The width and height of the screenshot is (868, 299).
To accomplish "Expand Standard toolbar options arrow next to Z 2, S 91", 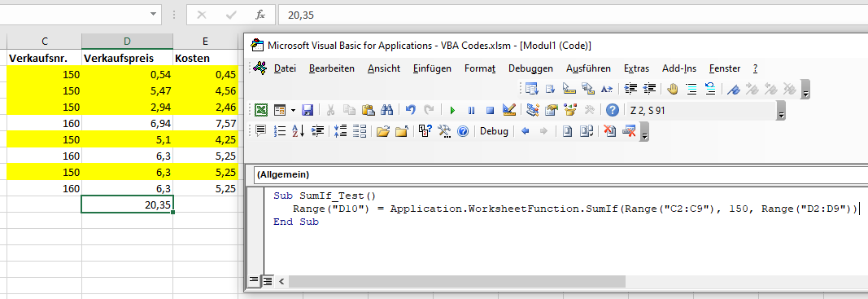I will [x=781, y=111].
